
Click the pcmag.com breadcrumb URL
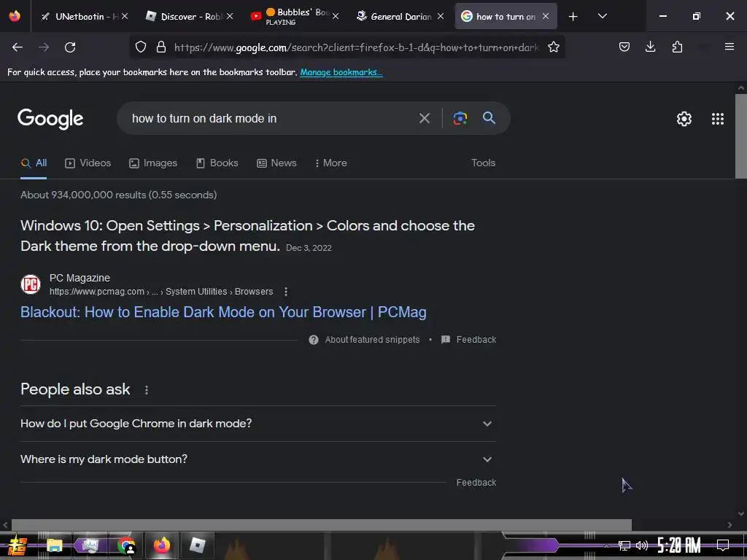click(161, 292)
